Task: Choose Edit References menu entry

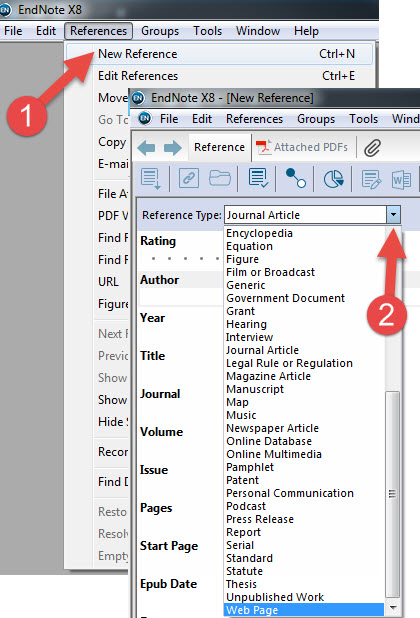Action: [x=219, y=76]
